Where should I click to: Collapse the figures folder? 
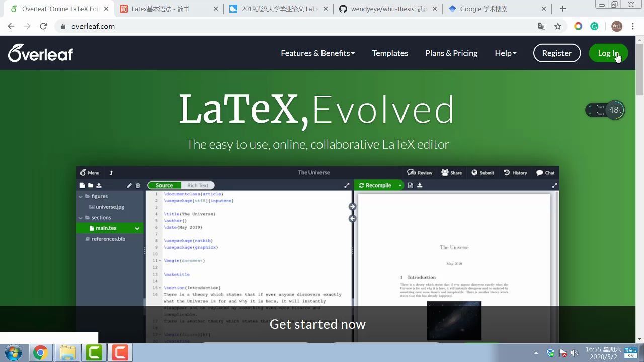tap(80, 196)
